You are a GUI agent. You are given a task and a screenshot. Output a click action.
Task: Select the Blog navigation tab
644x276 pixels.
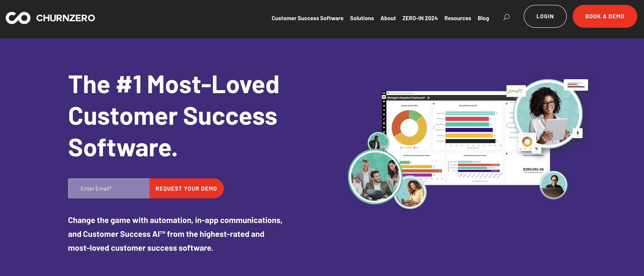tap(483, 19)
